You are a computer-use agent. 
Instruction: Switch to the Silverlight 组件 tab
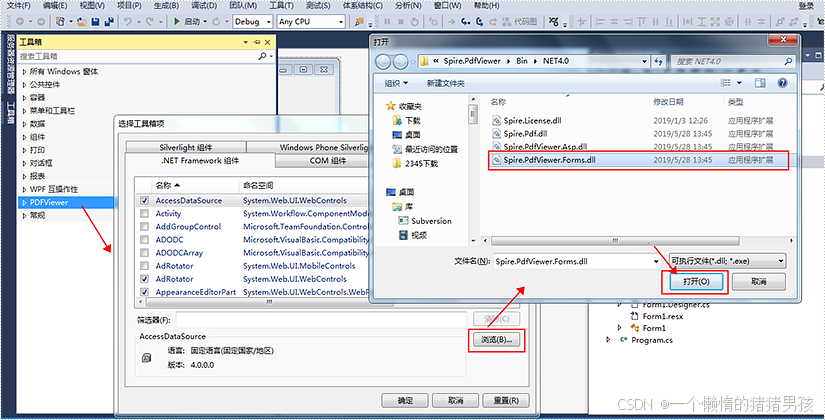(x=186, y=148)
